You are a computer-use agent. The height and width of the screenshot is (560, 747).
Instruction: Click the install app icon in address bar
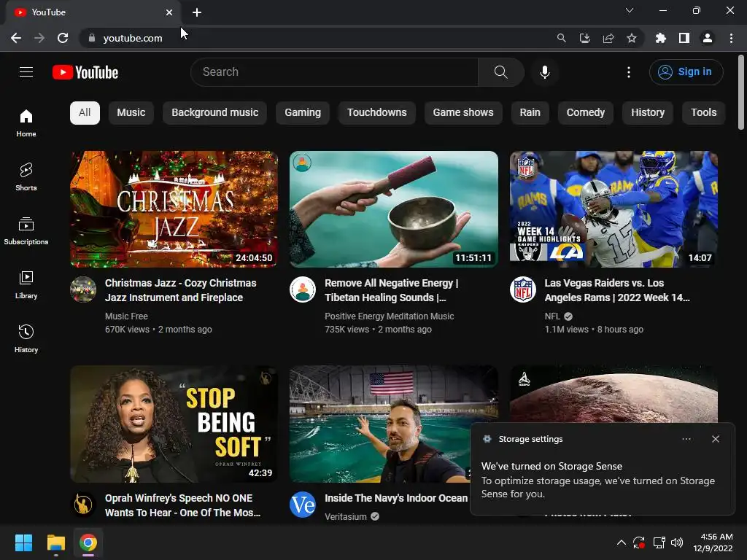pos(584,38)
